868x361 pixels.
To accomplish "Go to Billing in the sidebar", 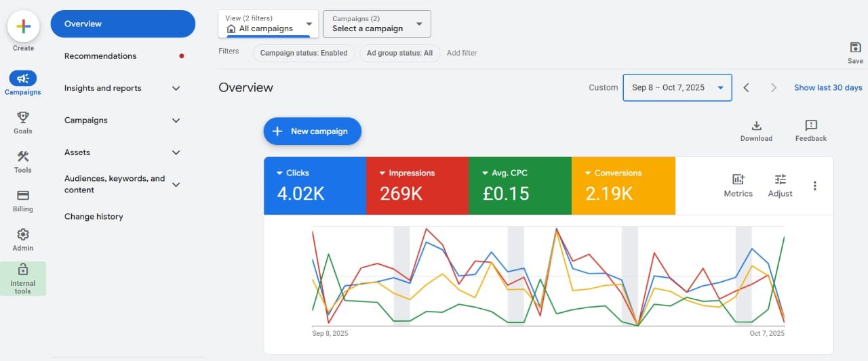I will (x=23, y=196).
